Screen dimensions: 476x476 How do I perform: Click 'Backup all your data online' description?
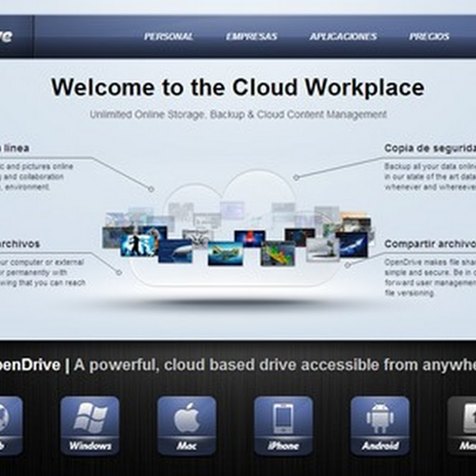coord(430,176)
